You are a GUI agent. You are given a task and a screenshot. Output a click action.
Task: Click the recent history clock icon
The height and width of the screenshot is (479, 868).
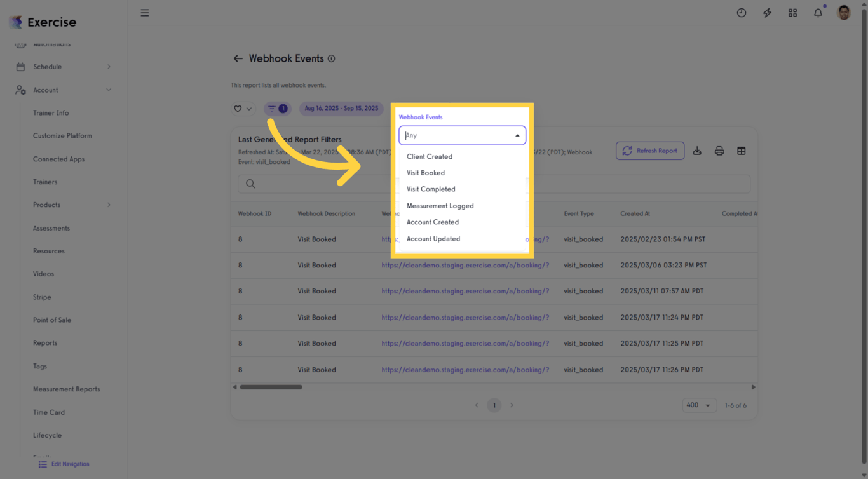point(742,12)
